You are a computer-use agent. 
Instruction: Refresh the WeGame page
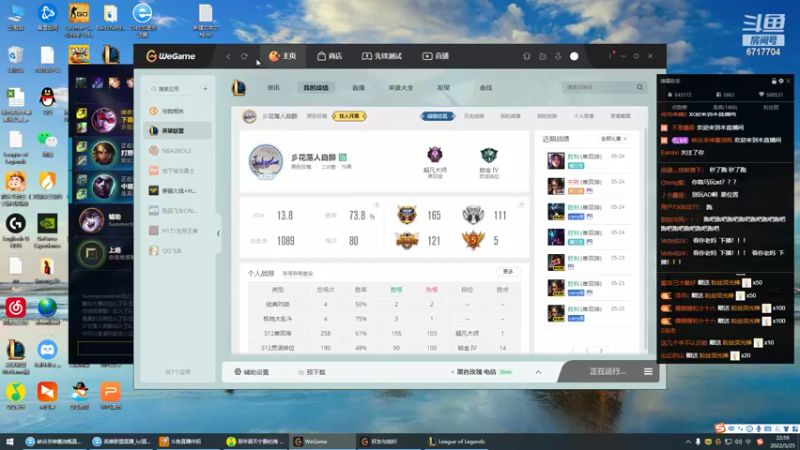244,56
